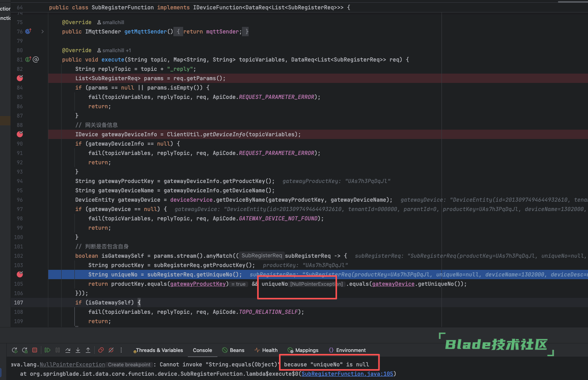588x380 pixels.
Task: Click the Create breakpoint button
Action: (129, 365)
